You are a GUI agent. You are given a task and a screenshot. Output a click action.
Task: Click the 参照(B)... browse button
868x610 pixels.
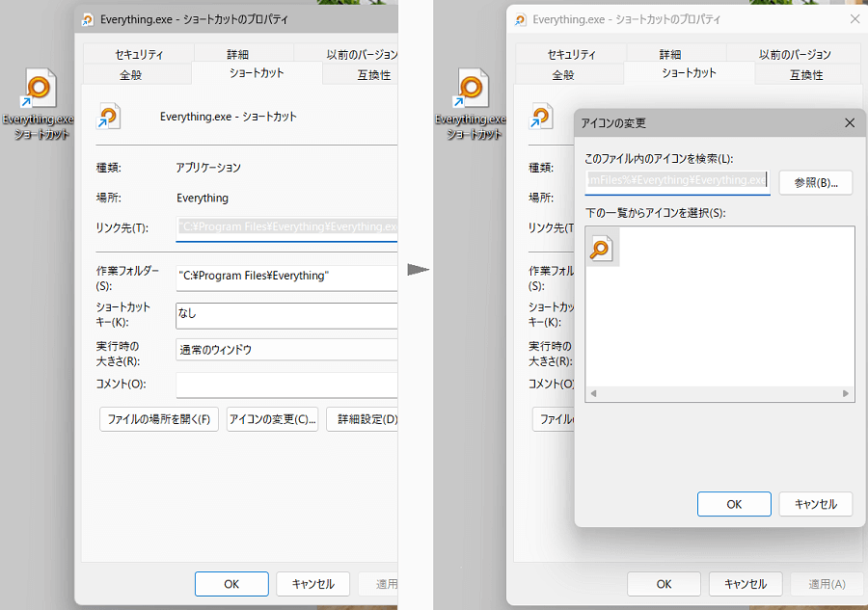point(815,182)
